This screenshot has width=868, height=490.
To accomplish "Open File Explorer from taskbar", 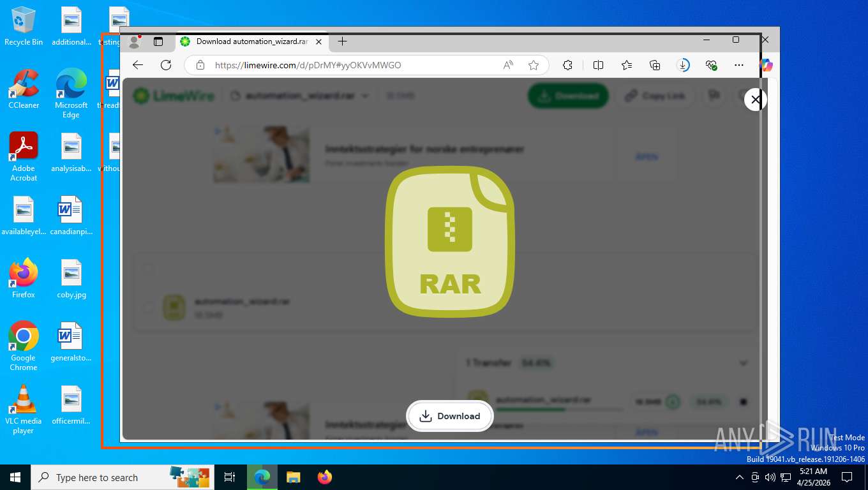I will pos(293,477).
